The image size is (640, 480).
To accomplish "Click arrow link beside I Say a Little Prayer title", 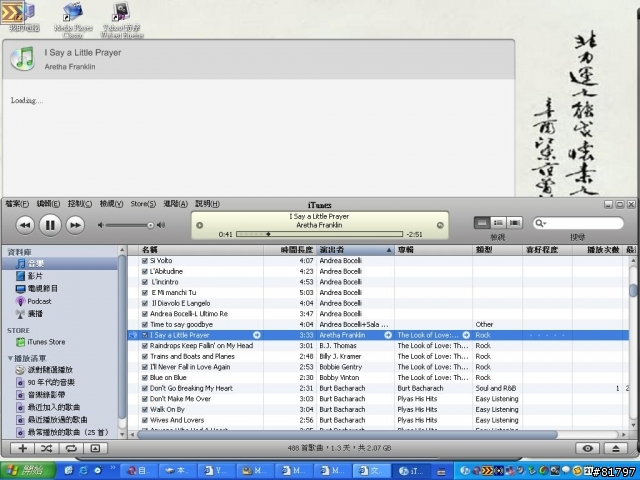I will (x=257, y=335).
